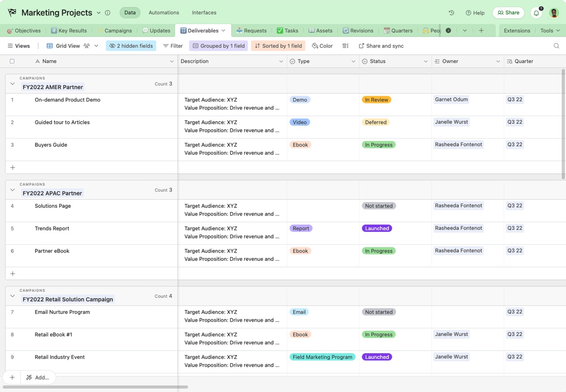Switch to the Automations tab
This screenshot has width=566, height=392.
pyautogui.click(x=164, y=13)
